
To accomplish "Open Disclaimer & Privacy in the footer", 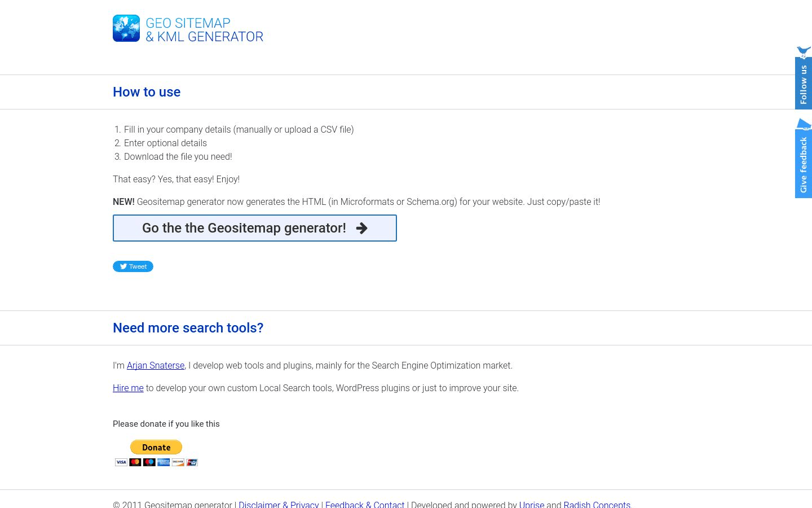I will click(x=279, y=504).
